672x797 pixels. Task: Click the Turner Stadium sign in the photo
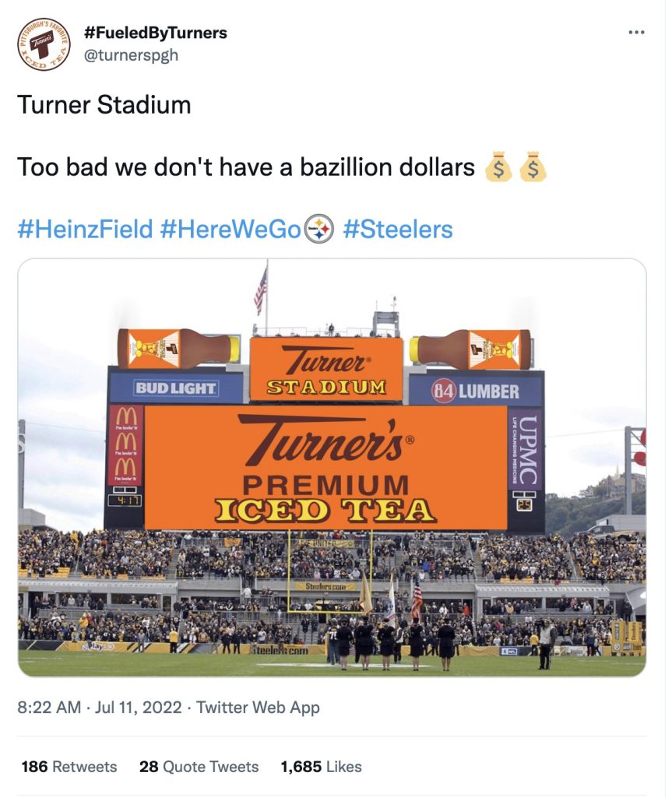click(x=326, y=369)
